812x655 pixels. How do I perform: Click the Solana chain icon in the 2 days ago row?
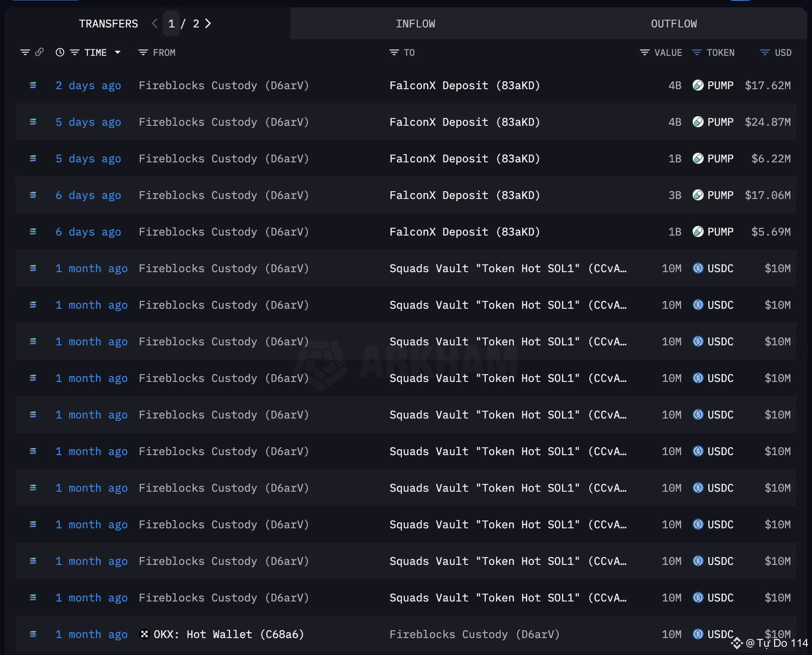point(33,85)
